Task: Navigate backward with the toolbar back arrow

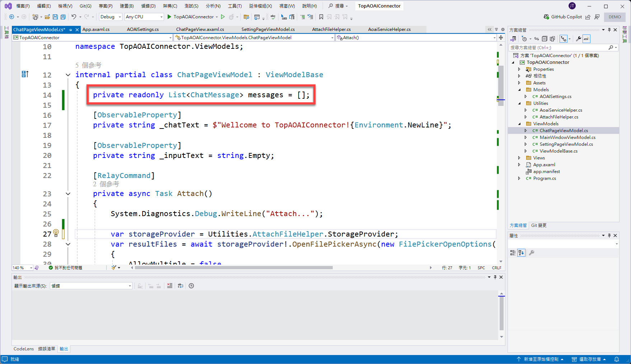Action: pos(11,17)
